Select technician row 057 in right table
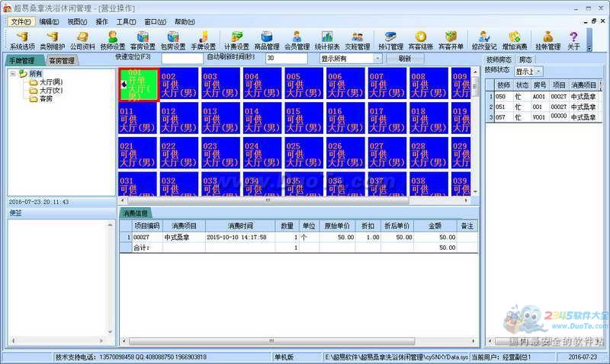Screen dimensions: 610x364 point(544,117)
